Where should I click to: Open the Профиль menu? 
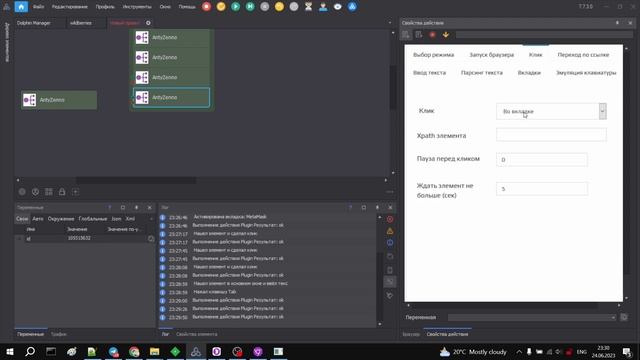coord(105,7)
